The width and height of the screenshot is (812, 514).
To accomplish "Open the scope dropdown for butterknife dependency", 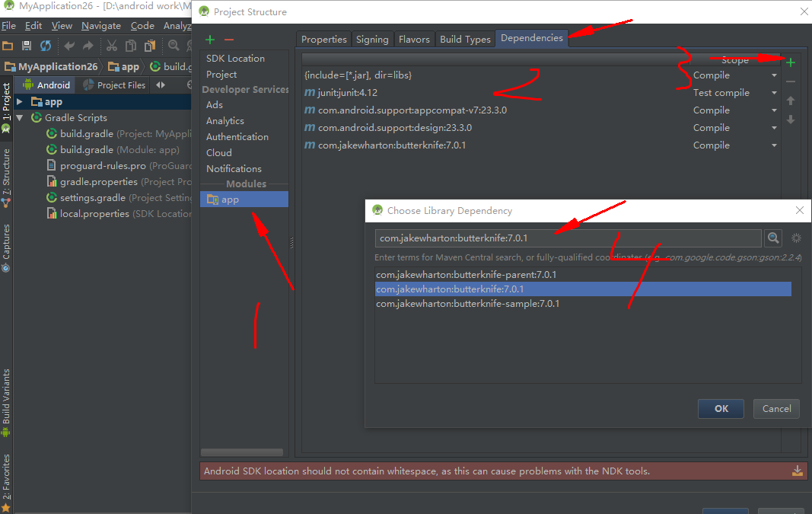I will point(774,145).
